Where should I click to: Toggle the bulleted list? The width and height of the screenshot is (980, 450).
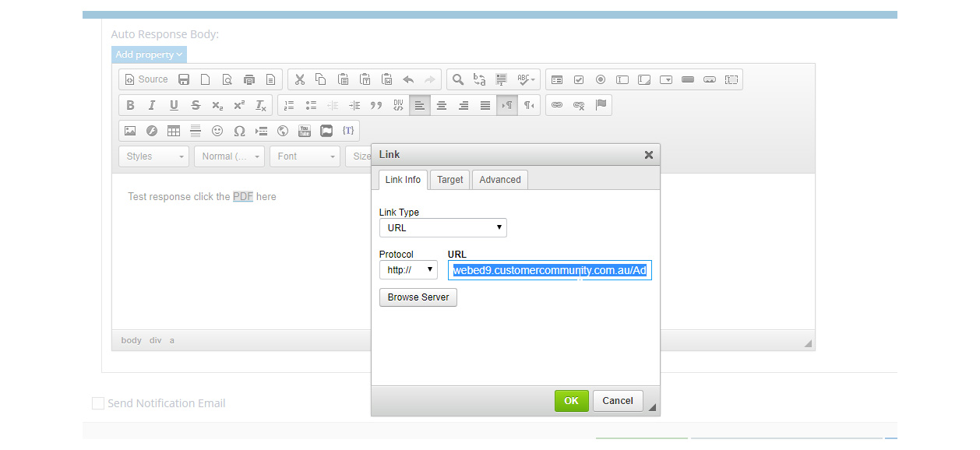[311, 105]
